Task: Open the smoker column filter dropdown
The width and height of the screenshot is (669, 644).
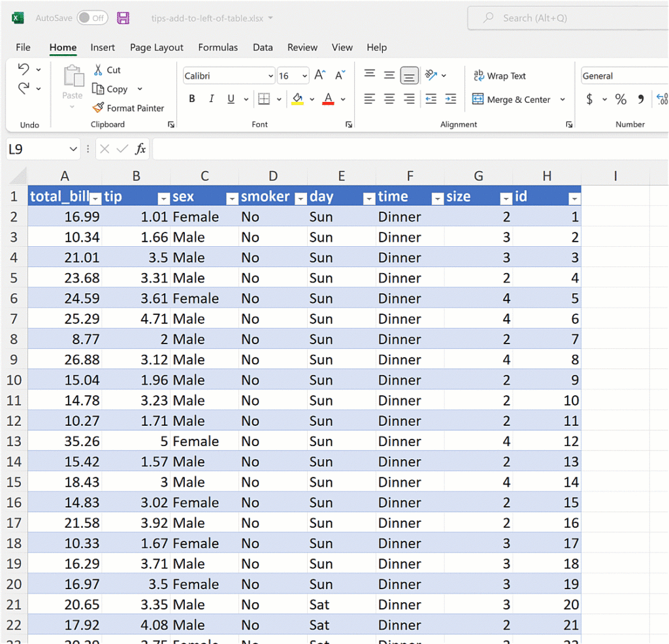Action: (300, 198)
